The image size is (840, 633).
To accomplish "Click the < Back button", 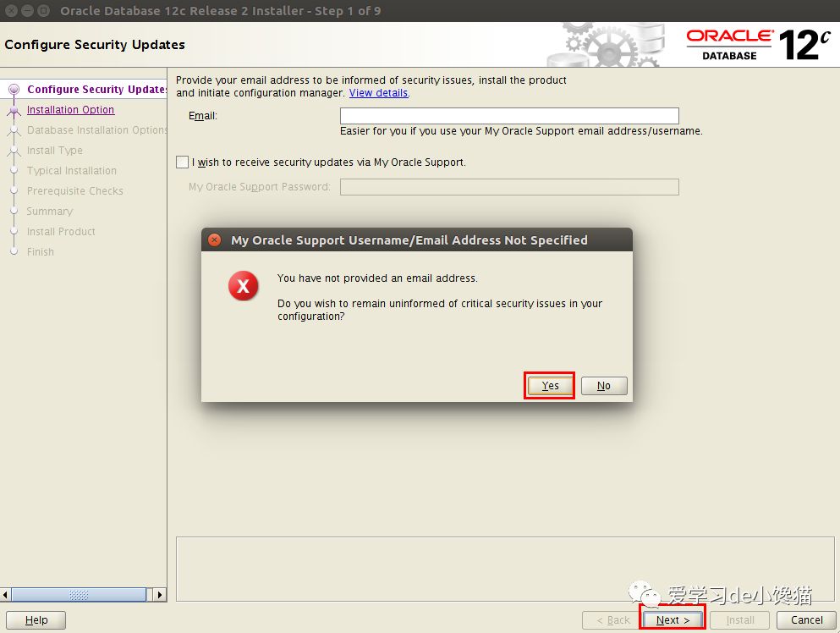I will [612, 619].
